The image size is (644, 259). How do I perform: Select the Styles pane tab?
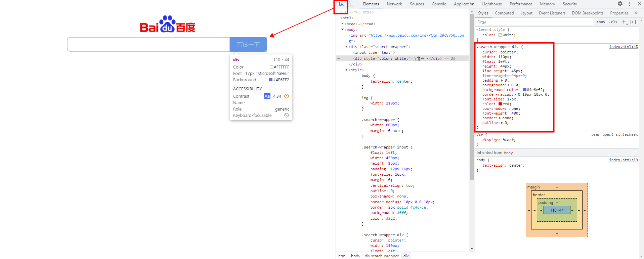[483, 13]
